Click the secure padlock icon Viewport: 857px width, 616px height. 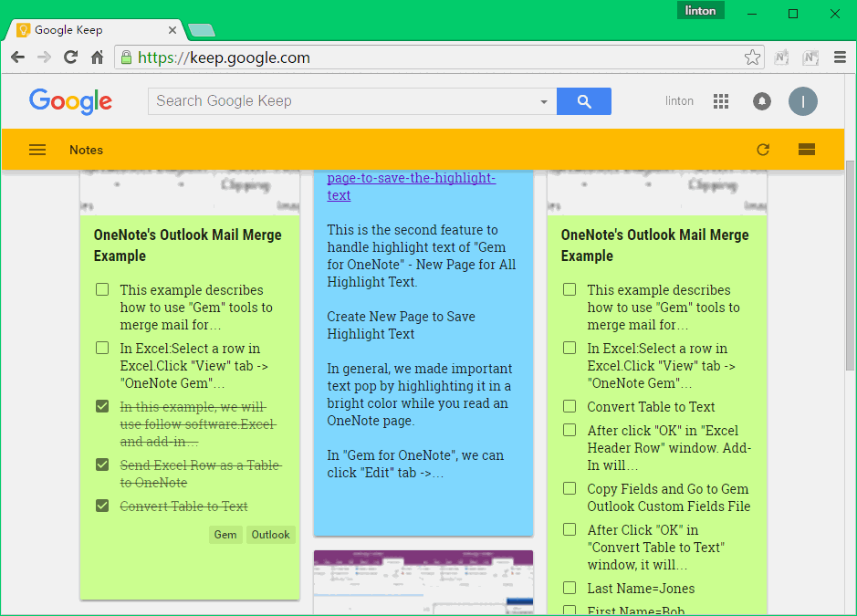(x=126, y=57)
